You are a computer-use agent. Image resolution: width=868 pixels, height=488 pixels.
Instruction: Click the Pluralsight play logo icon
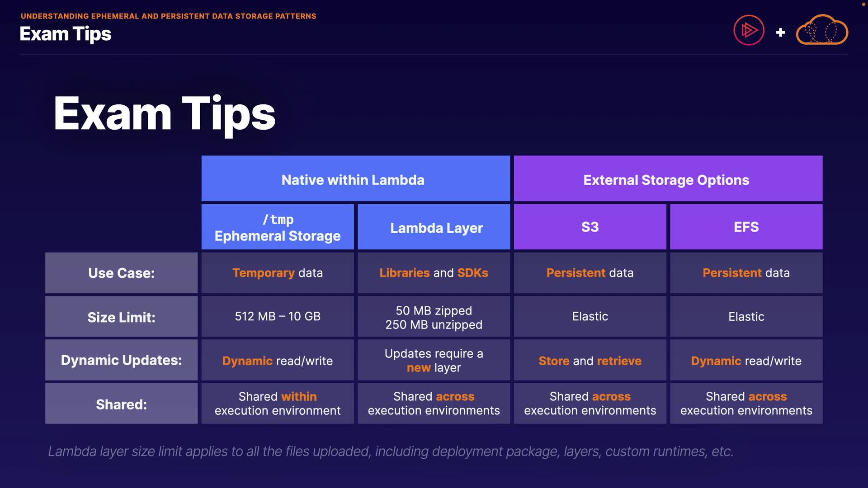[749, 30]
